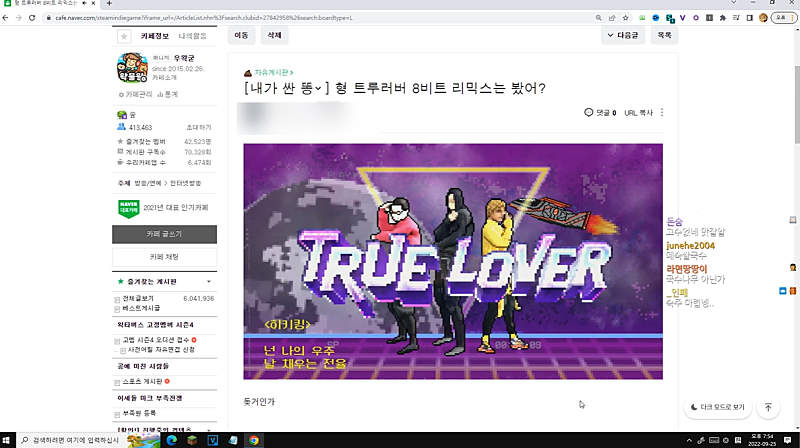
Task: Click the purple circle extension icon
Action: point(696,18)
